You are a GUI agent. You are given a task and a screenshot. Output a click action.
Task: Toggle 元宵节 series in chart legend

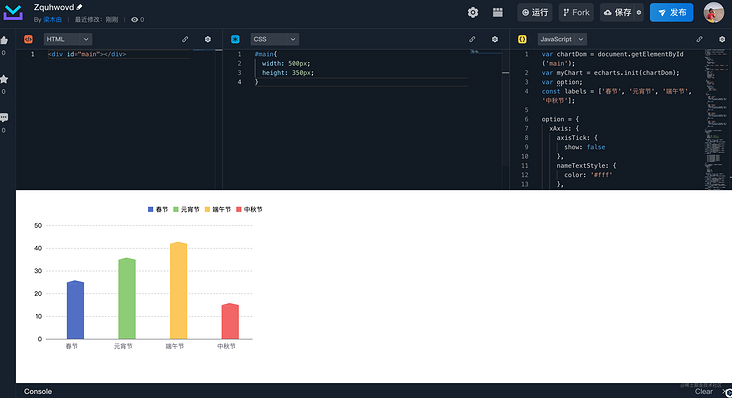pos(186,209)
